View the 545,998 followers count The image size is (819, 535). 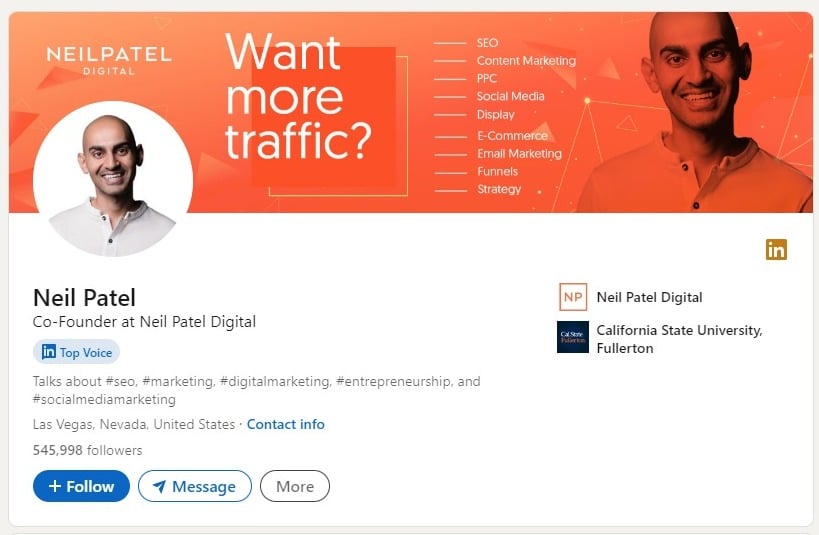88,450
